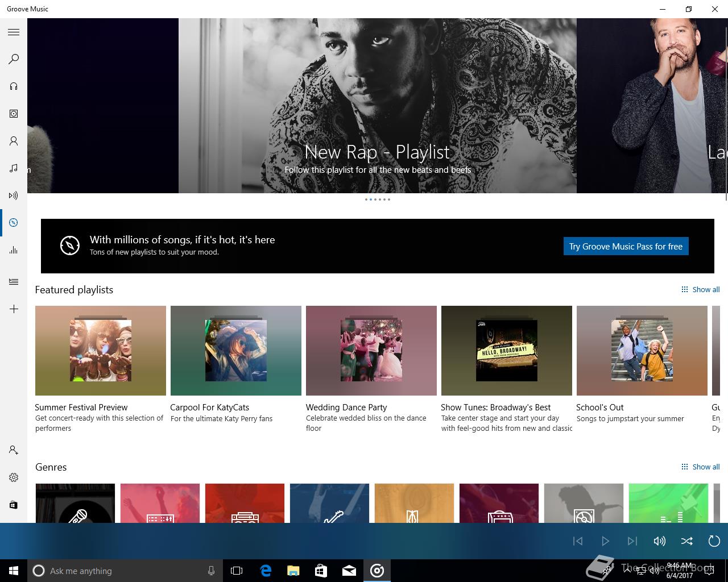The height and width of the screenshot is (582, 728).
Task: Create new playlist with plus icon
Action: point(14,309)
